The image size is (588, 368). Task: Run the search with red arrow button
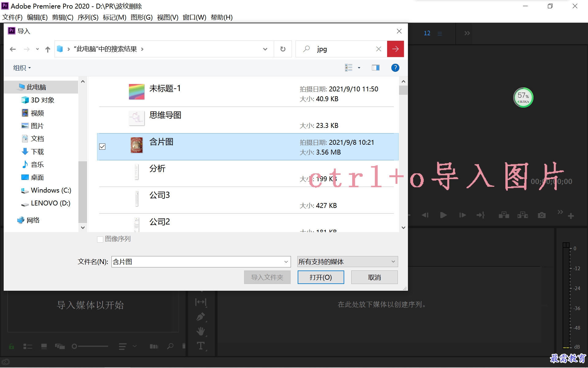click(395, 49)
